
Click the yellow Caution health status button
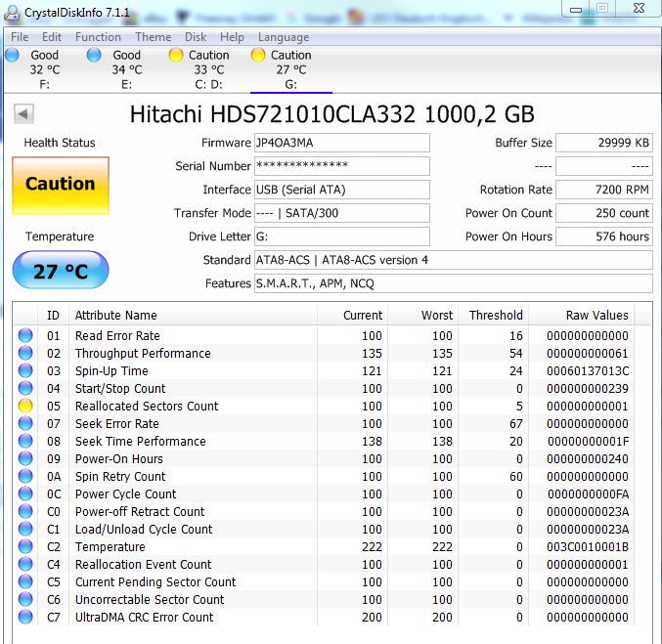pyautogui.click(x=61, y=186)
